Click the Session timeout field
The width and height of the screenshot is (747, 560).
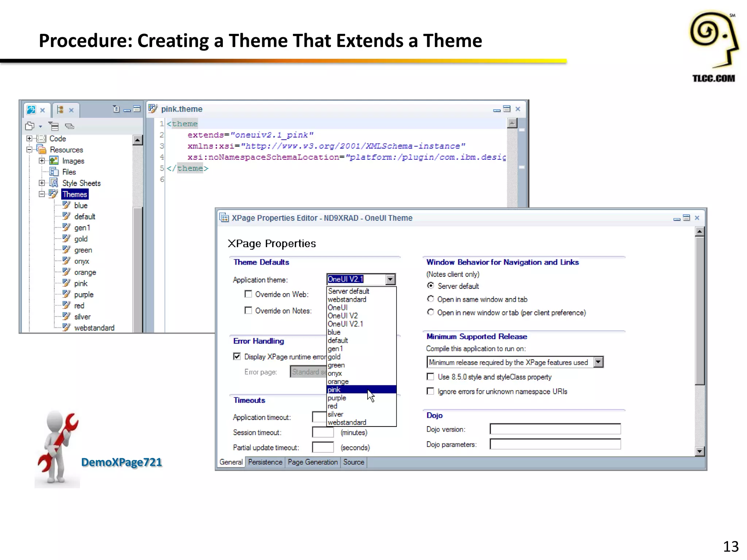click(323, 432)
